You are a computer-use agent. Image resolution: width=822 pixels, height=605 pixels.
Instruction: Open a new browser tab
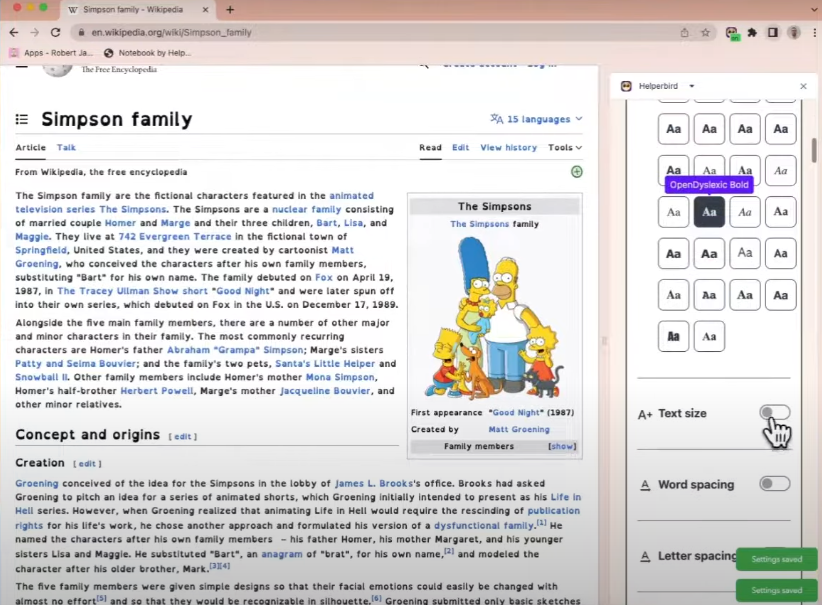coord(230,9)
